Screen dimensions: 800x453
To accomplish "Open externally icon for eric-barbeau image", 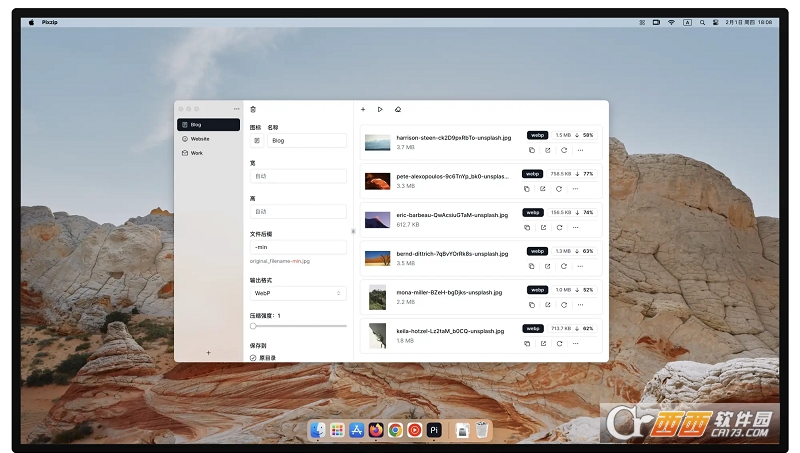I will (543, 228).
